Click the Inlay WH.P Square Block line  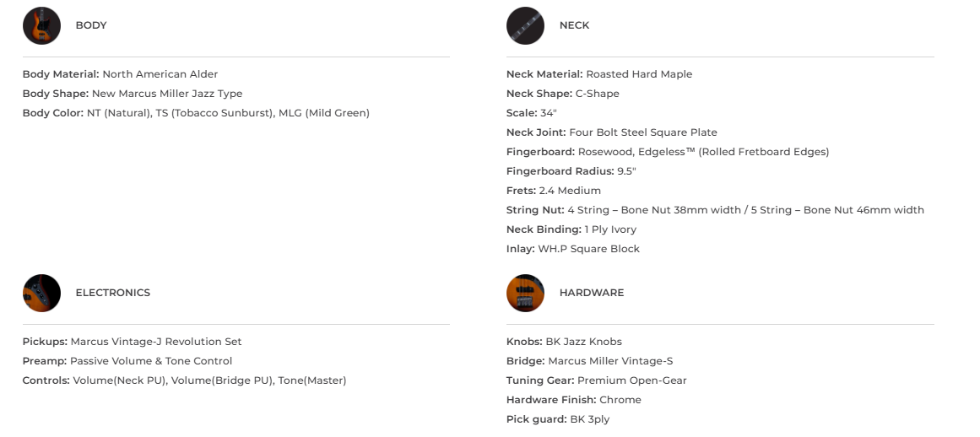tap(572, 249)
